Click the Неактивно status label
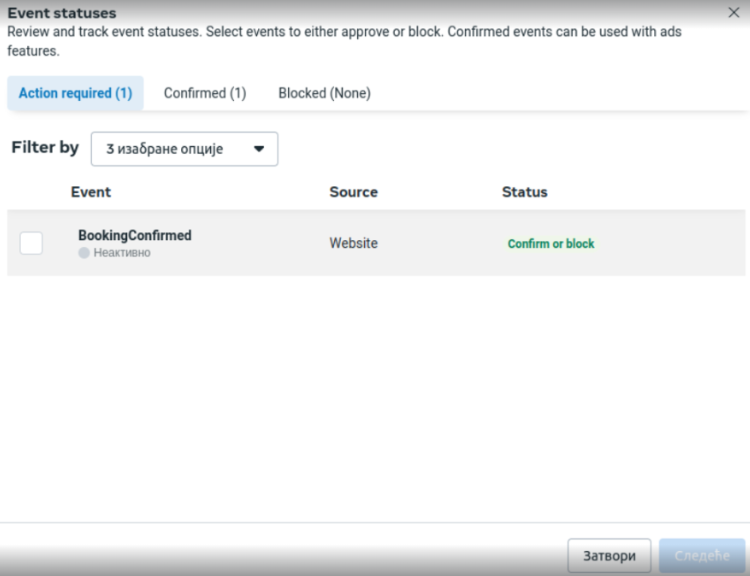 pos(122,254)
